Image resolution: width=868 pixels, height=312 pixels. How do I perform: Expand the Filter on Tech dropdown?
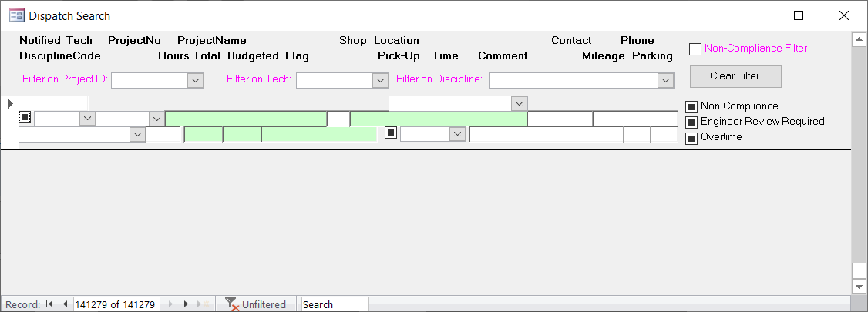[380, 80]
